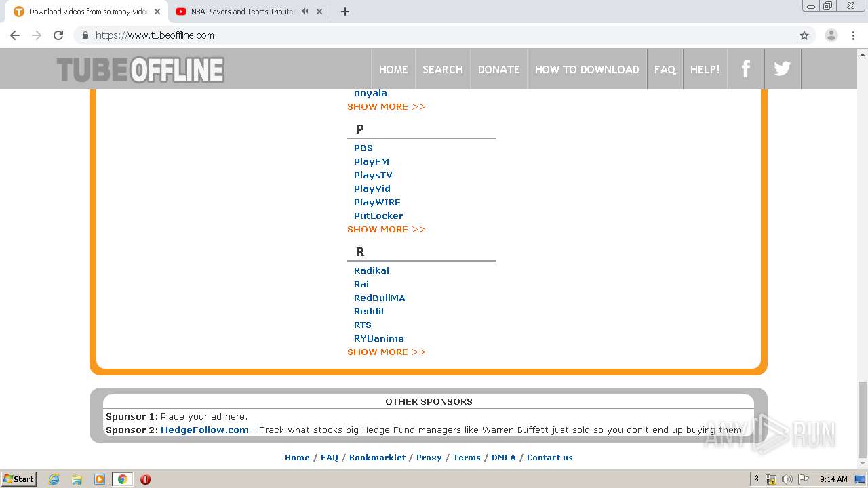Switch to the Download videos tab

87,12
